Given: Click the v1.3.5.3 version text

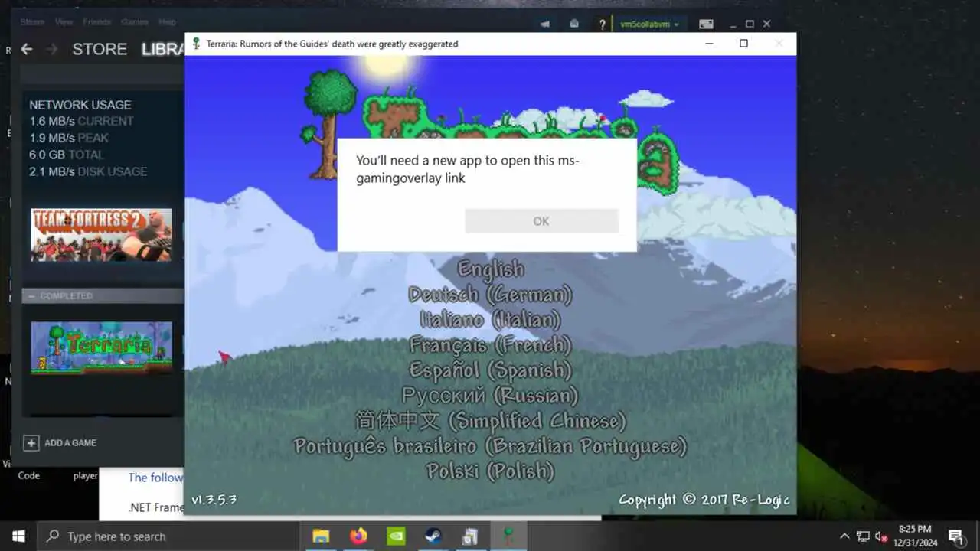Looking at the screenshot, I should 214,500.
